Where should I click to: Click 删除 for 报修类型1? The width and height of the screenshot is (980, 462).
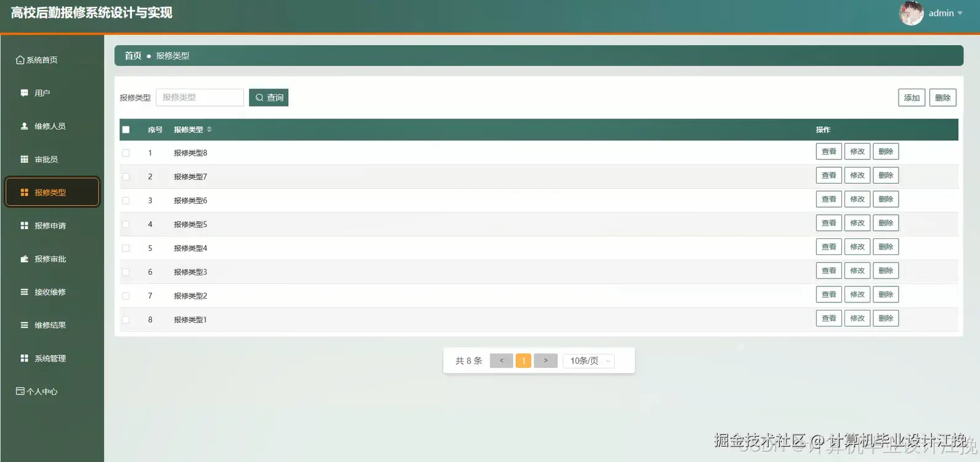(x=886, y=318)
